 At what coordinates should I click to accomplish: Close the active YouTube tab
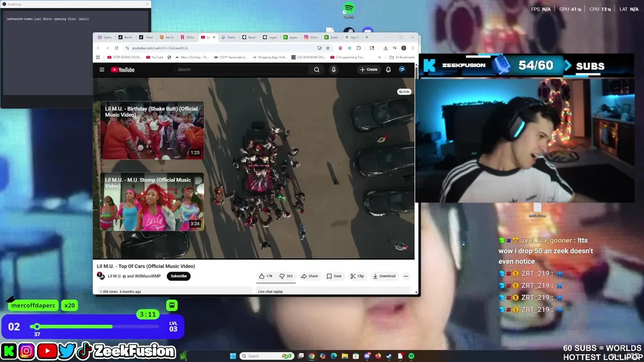point(214,37)
